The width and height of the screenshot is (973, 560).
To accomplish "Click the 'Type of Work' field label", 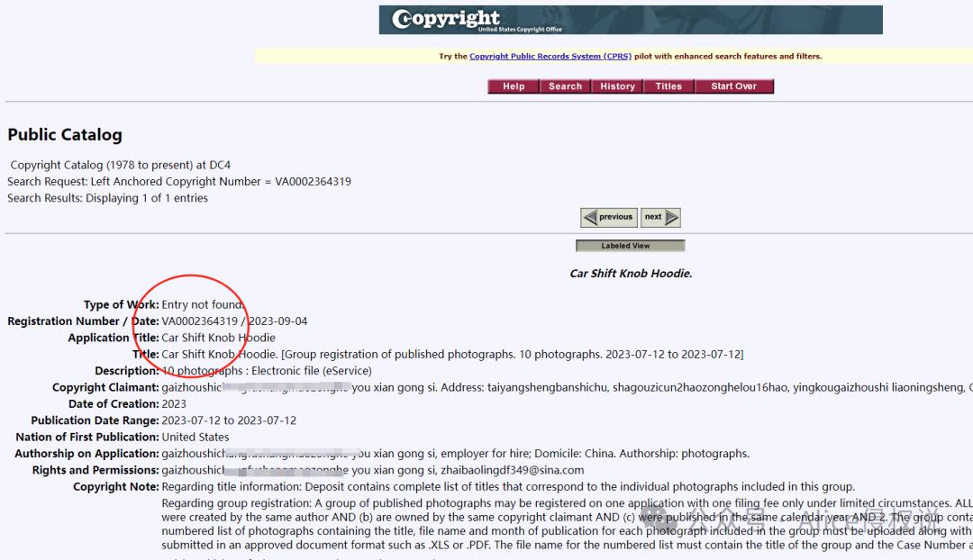I will coord(121,305).
